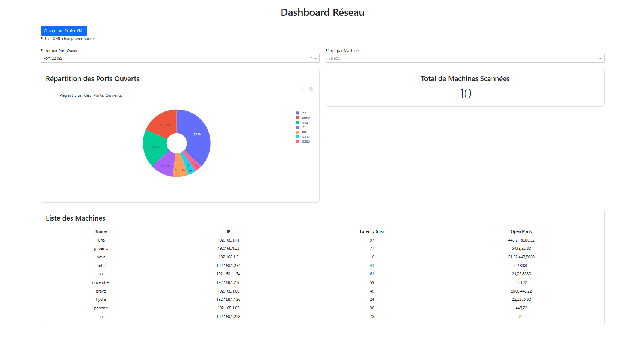Toggle port 5432 legend entry
This screenshot has width=644, height=344.
pyautogui.click(x=305, y=137)
